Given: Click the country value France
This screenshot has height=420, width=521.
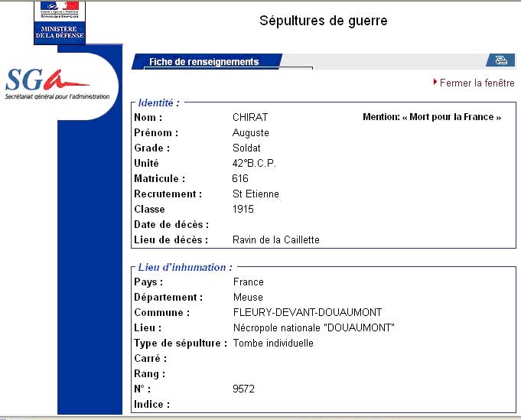Looking at the screenshot, I should pos(248,282).
